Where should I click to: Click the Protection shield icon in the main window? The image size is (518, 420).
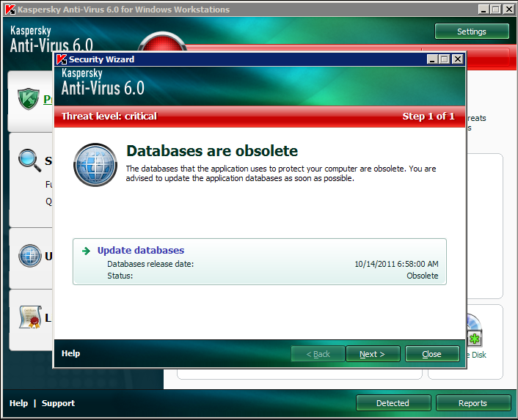pyautogui.click(x=29, y=99)
